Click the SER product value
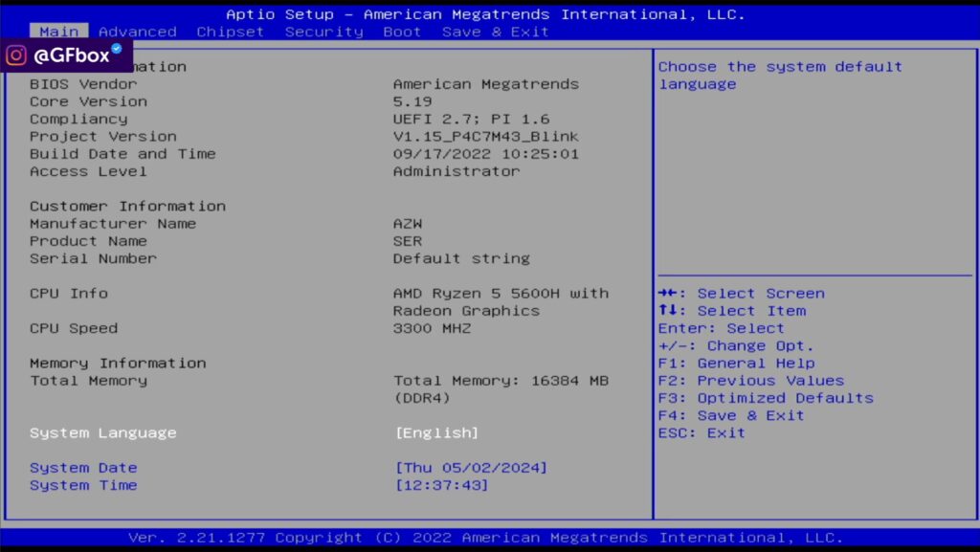980x552 pixels. point(408,241)
